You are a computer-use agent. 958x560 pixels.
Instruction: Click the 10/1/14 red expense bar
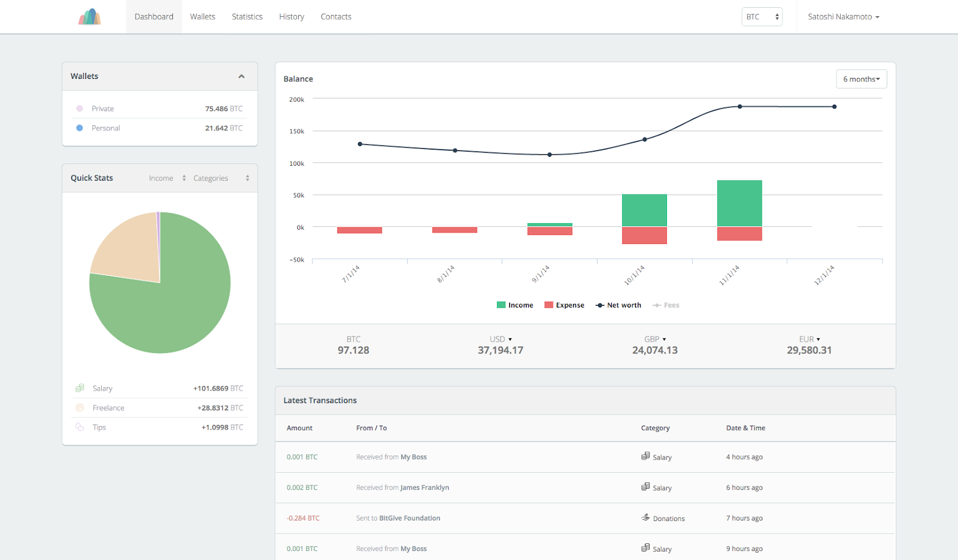(x=644, y=235)
